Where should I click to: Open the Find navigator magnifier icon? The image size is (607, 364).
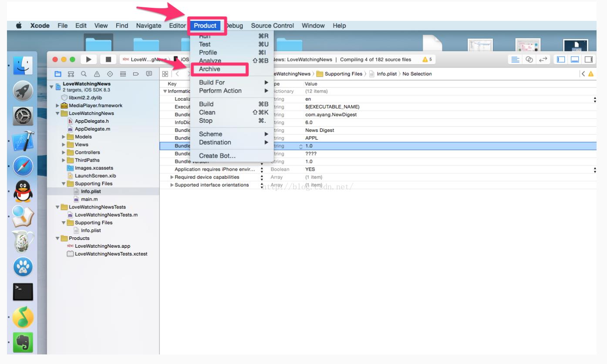(x=83, y=74)
